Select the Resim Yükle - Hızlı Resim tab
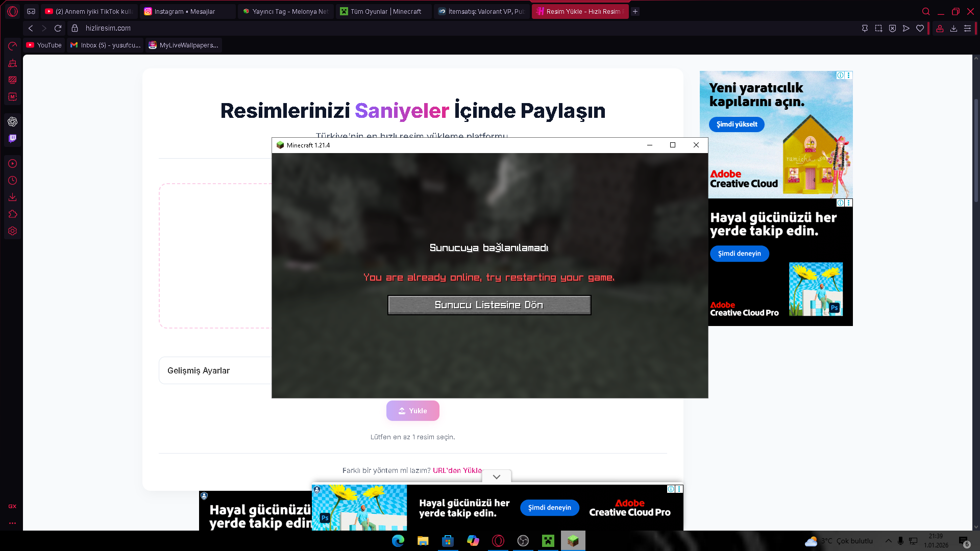The height and width of the screenshot is (551, 980). pos(580,11)
